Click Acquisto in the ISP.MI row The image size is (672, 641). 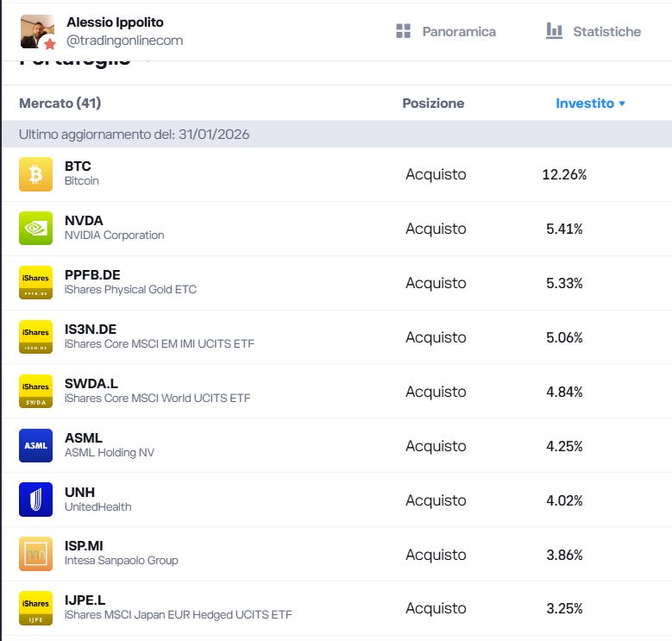point(436,555)
